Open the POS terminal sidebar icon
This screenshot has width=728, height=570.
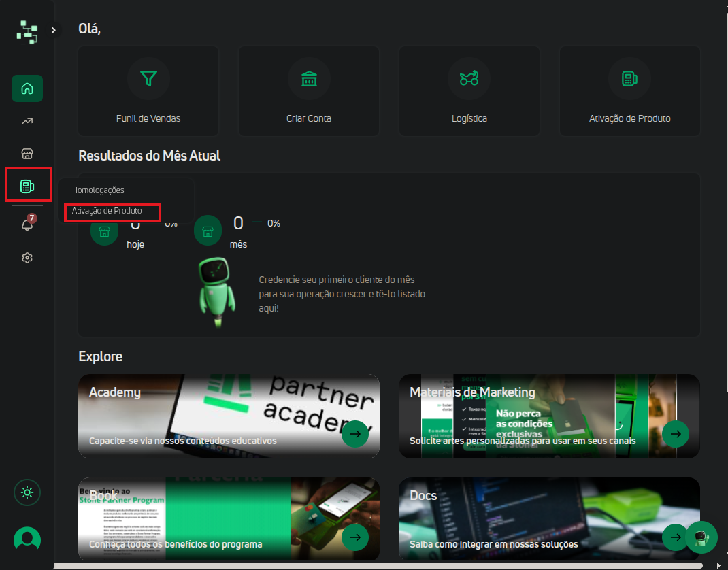coord(27,186)
